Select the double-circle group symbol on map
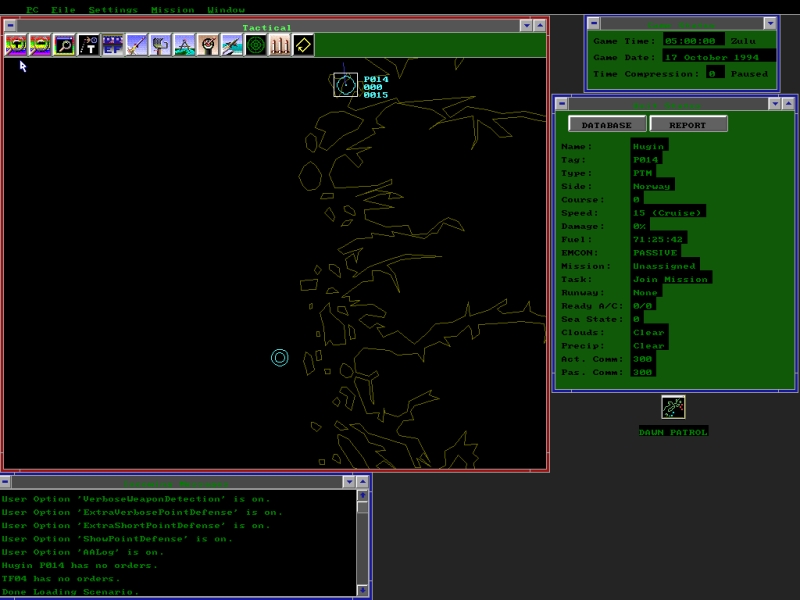 [280, 357]
